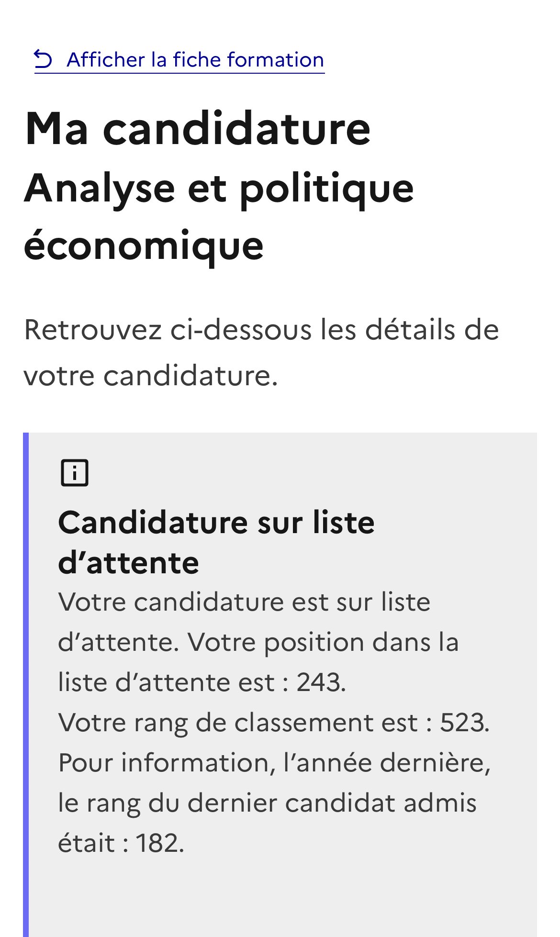This screenshot has height=937, width=560.
Task: Click the ranking number 523
Action: pos(463,722)
